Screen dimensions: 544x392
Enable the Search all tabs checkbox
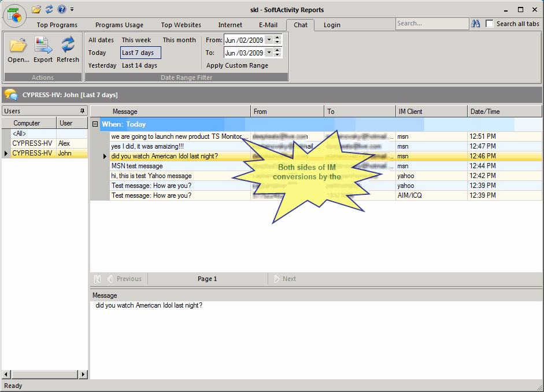(x=489, y=24)
